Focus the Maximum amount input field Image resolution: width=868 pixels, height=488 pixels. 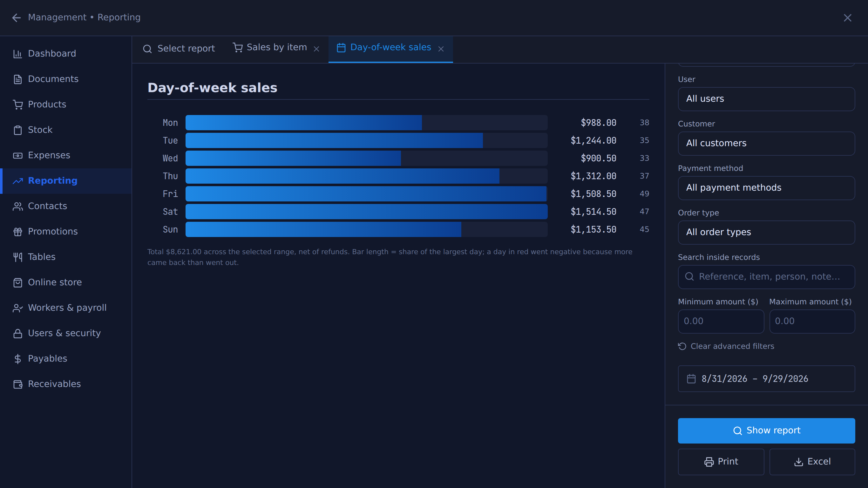point(812,322)
